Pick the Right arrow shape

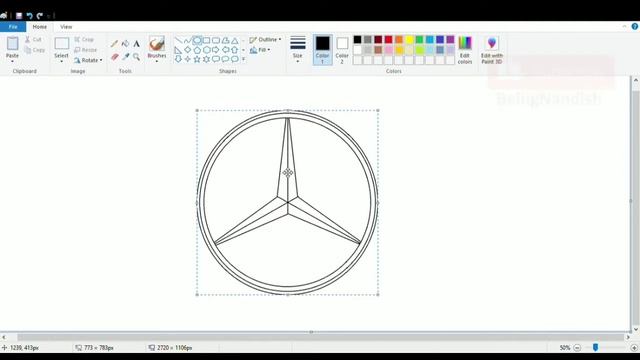pyautogui.click(x=216, y=50)
